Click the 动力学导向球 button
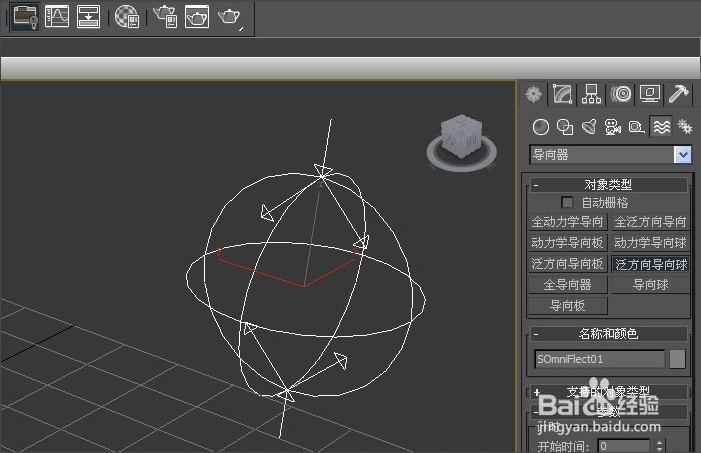Image resolution: width=701 pixels, height=453 pixels. point(650,243)
